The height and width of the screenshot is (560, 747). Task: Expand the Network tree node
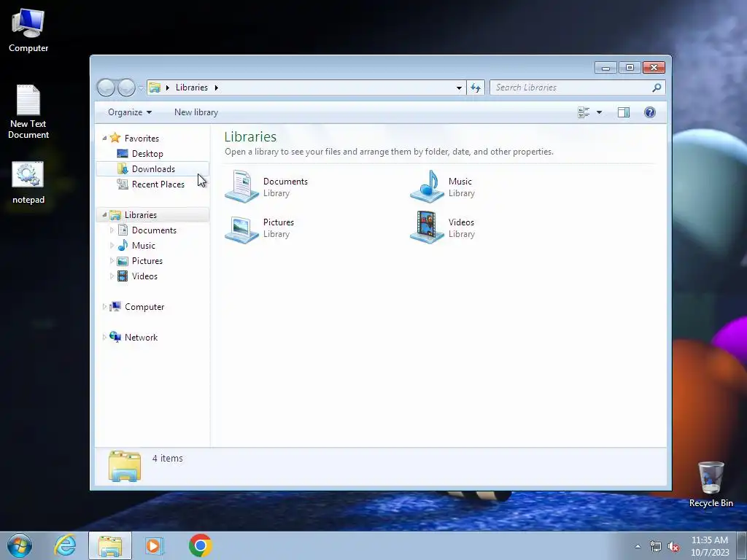[x=104, y=338]
